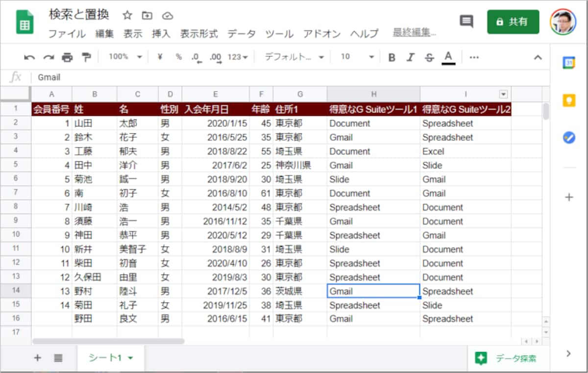Open the データ menu
588x373 pixels.
tap(241, 34)
